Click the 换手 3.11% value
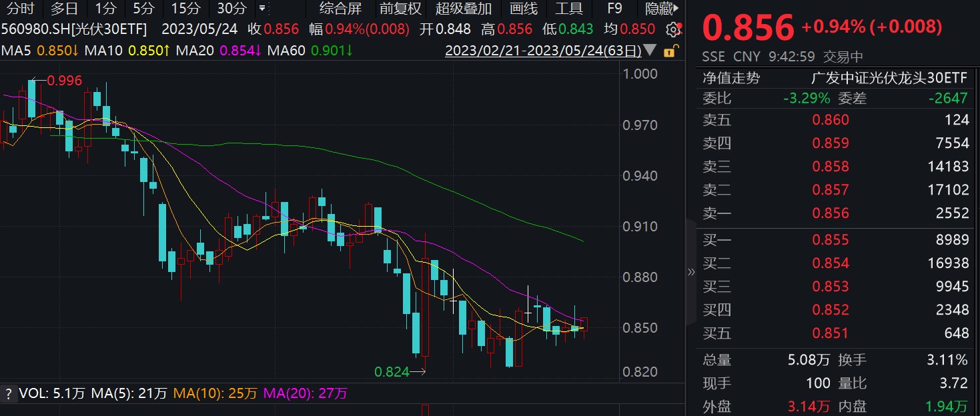This screenshot has height=416, width=980. point(947,360)
